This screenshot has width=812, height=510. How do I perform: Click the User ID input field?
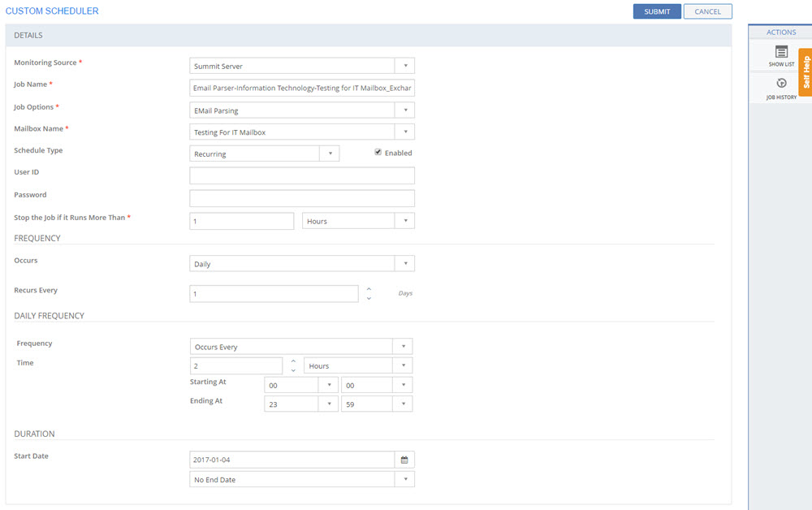[302, 175]
